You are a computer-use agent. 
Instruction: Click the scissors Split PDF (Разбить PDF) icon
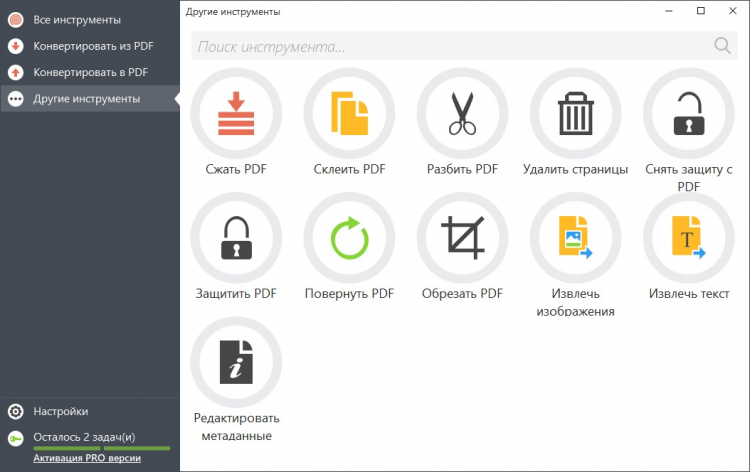(x=462, y=114)
